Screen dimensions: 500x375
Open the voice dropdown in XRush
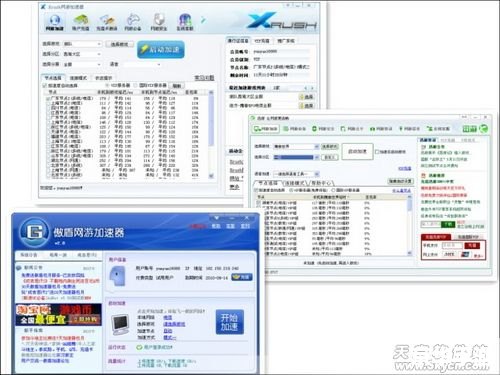tap(142, 64)
